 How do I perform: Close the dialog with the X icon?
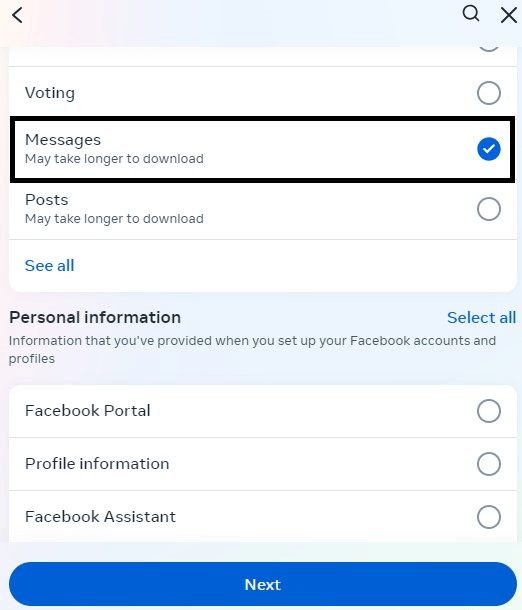509,16
